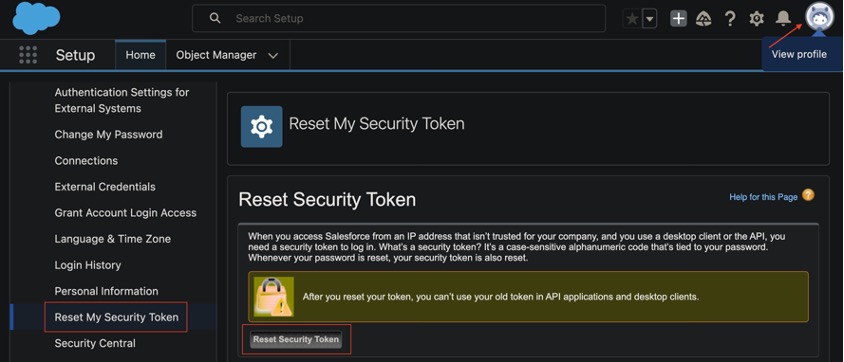Click the Reset Security Token button

coord(296,339)
